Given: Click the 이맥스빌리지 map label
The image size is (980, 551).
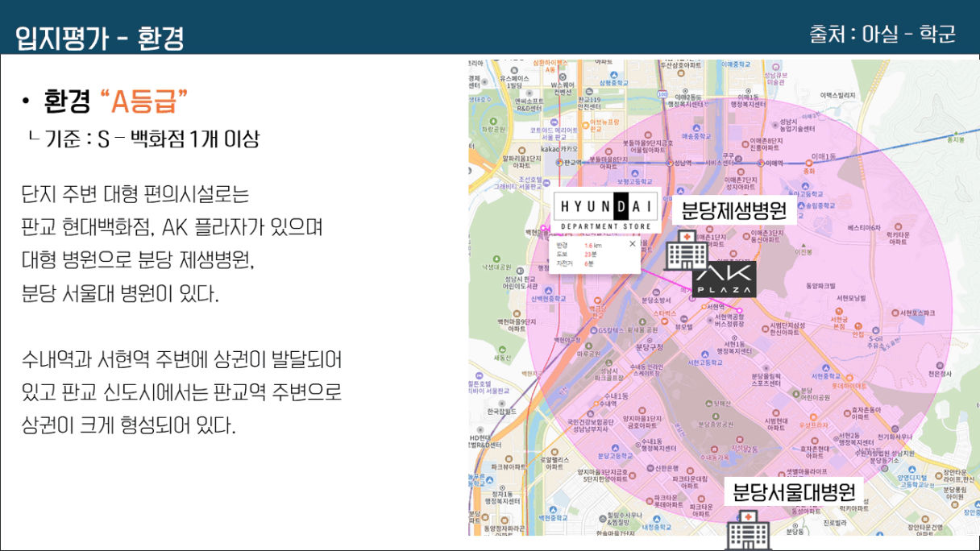Looking at the screenshot, I should 838,95.
